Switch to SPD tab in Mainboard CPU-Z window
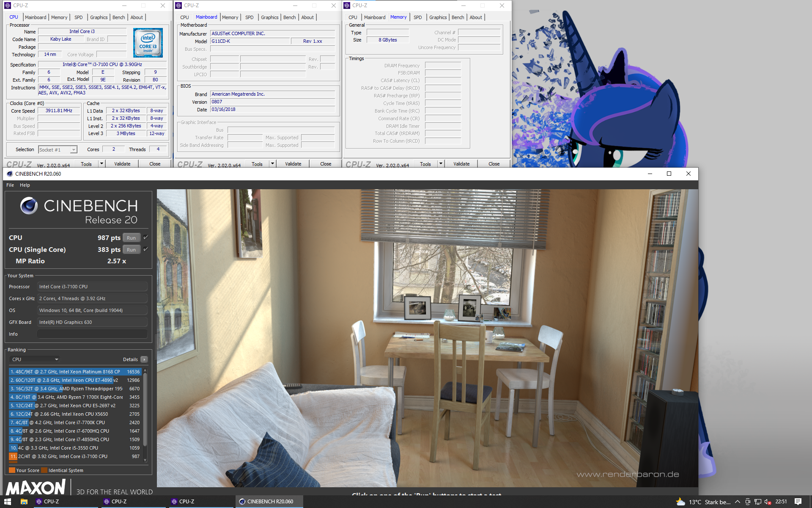Image resolution: width=812 pixels, height=508 pixels. coord(250,17)
